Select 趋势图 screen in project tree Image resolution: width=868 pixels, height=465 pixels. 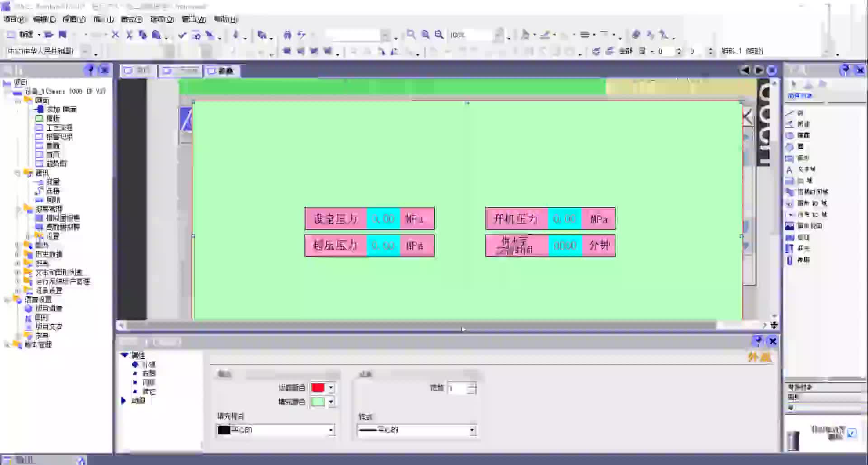pos(57,164)
